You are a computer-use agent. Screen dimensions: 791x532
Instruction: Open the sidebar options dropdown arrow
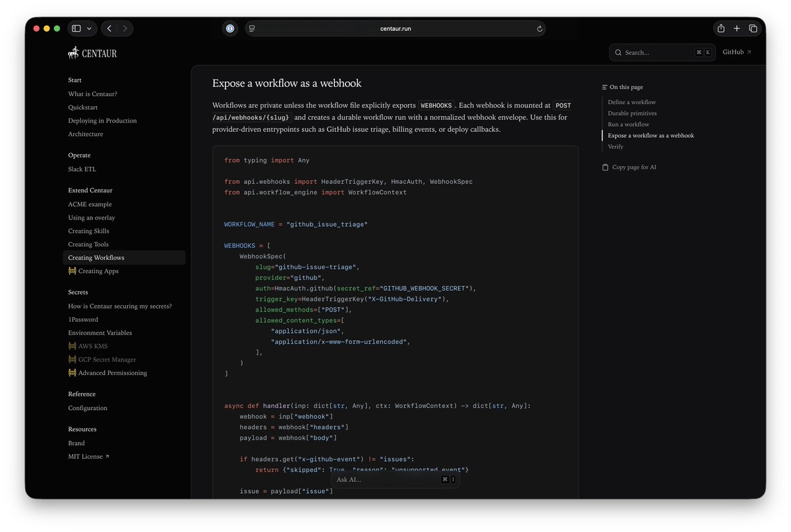tap(90, 28)
